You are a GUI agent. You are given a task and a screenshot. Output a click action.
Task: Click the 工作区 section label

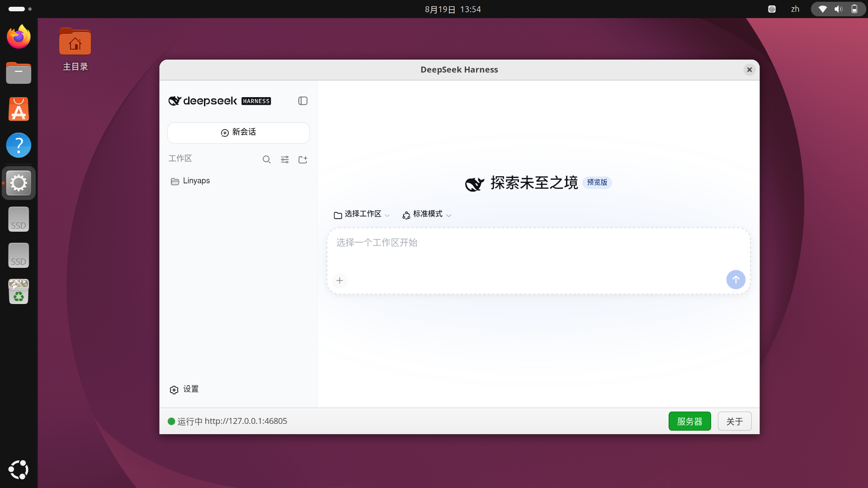coord(180,159)
